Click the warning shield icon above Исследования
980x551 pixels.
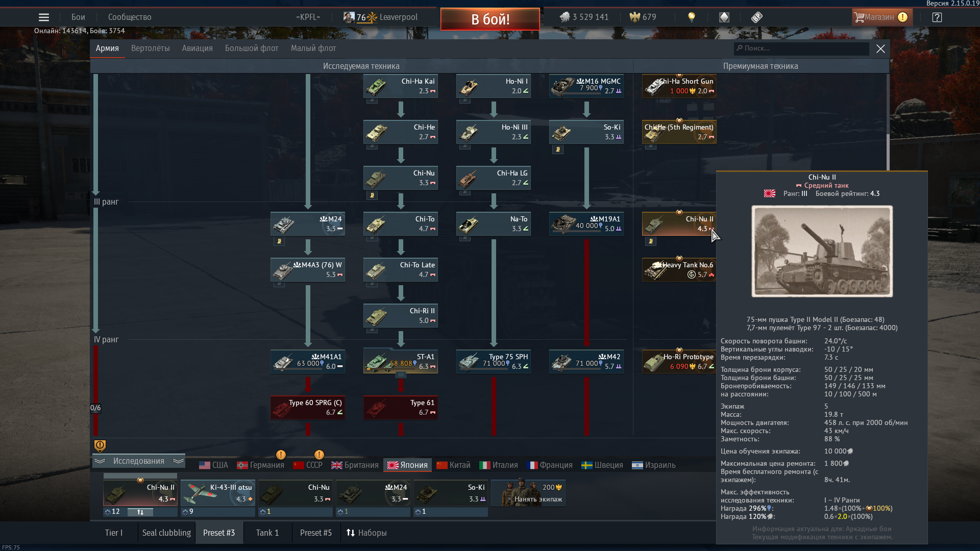coord(100,446)
